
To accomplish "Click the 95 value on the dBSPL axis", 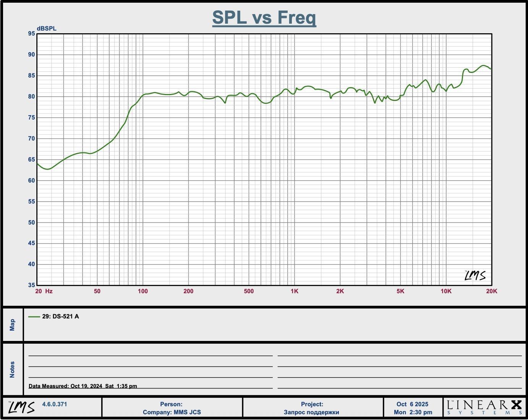I will tap(31, 34).
